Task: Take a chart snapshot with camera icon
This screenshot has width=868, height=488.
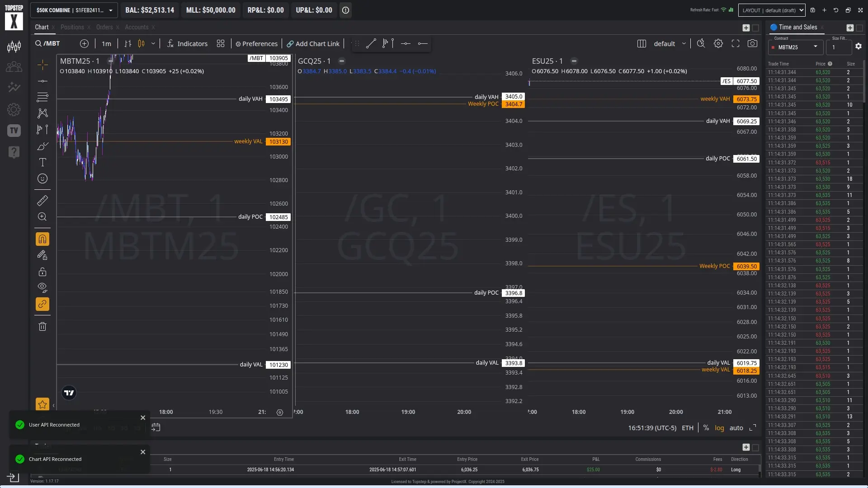Action: [752, 43]
